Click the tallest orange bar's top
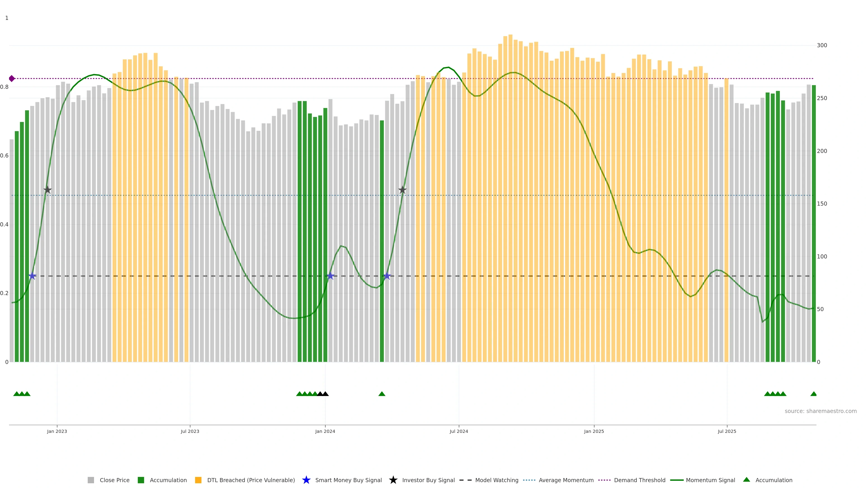 click(510, 36)
